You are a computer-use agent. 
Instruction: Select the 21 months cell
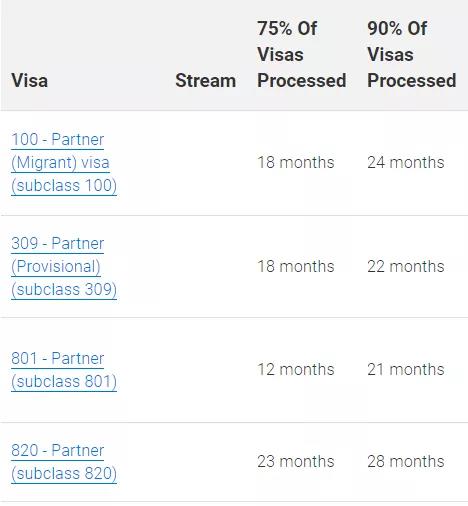pyautogui.click(x=406, y=370)
